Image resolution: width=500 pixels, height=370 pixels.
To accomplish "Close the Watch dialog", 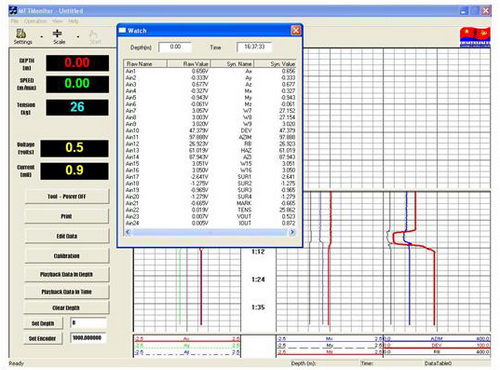I will pos(295,30).
